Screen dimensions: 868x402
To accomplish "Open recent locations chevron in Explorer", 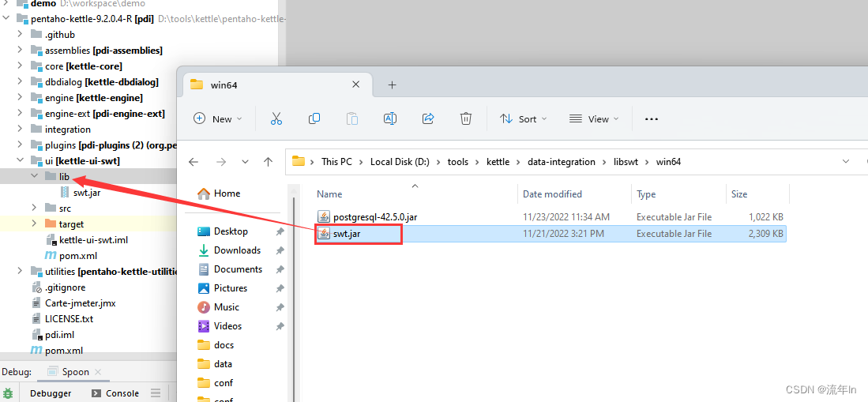I will pyautogui.click(x=245, y=162).
